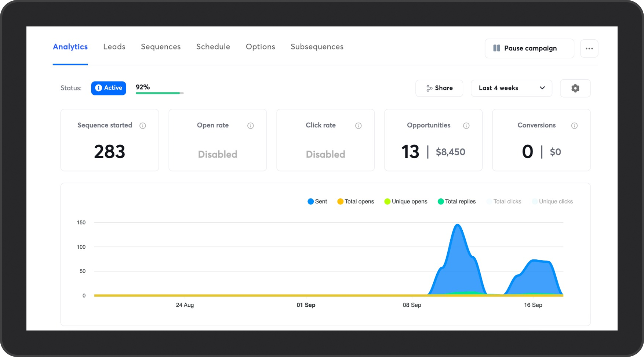Click the 01 Sep axis label

click(306, 305)
